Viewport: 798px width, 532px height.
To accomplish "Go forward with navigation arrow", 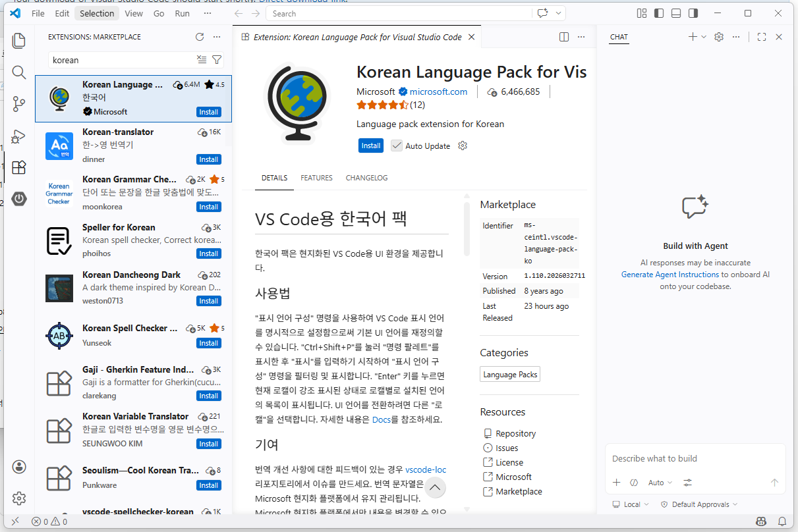I will pyautogui.click(x=256, y=13).
